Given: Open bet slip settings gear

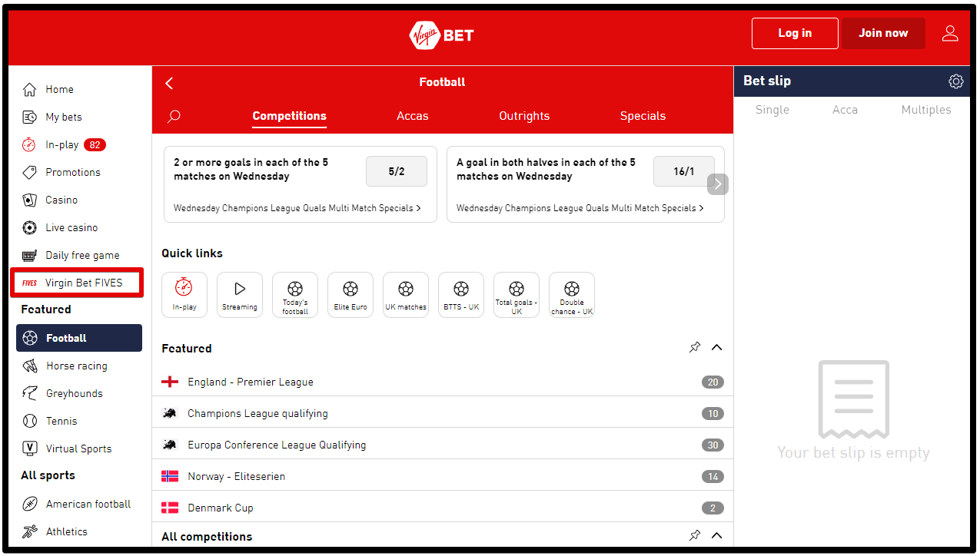Looking at the screenshot, I should [955, 81].
